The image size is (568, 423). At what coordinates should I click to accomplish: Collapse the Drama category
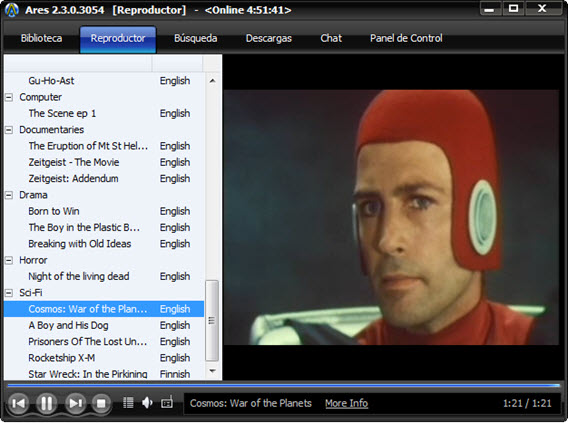click(9, 195)
